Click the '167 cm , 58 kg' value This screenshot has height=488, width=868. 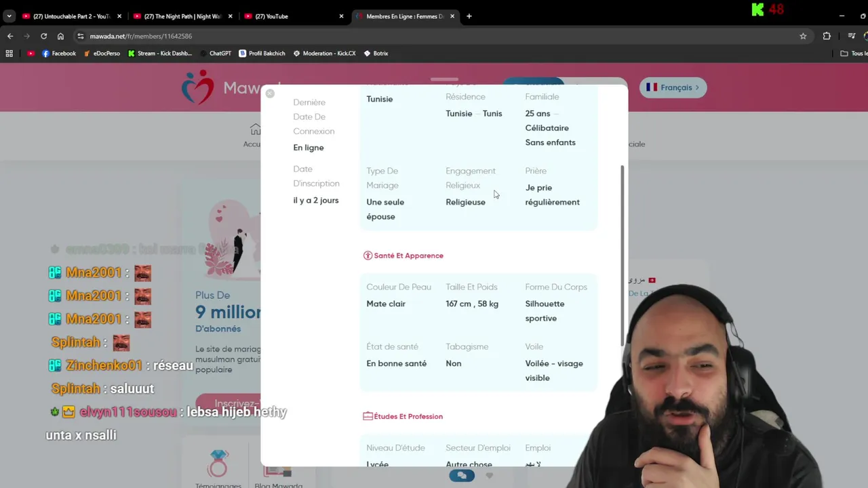pos(472,304)
